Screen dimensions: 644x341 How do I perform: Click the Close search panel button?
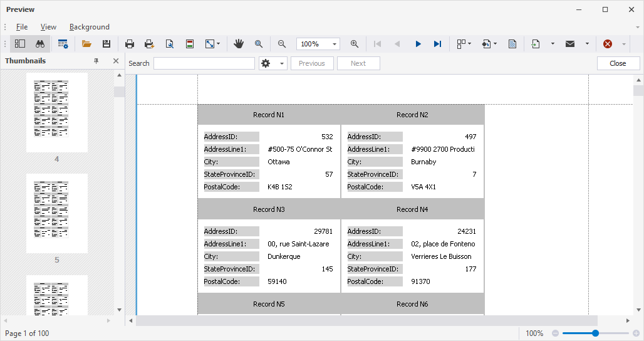(x=618, y=63)
